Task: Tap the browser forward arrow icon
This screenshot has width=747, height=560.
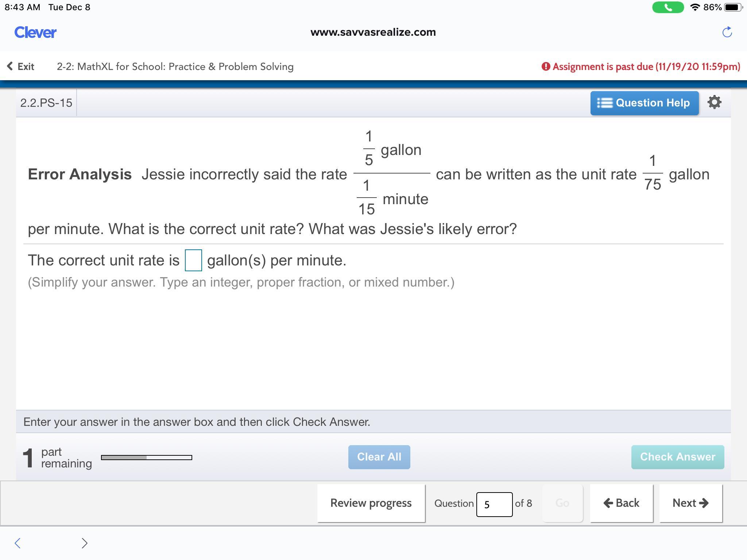Action: click(x=84, y=543)
